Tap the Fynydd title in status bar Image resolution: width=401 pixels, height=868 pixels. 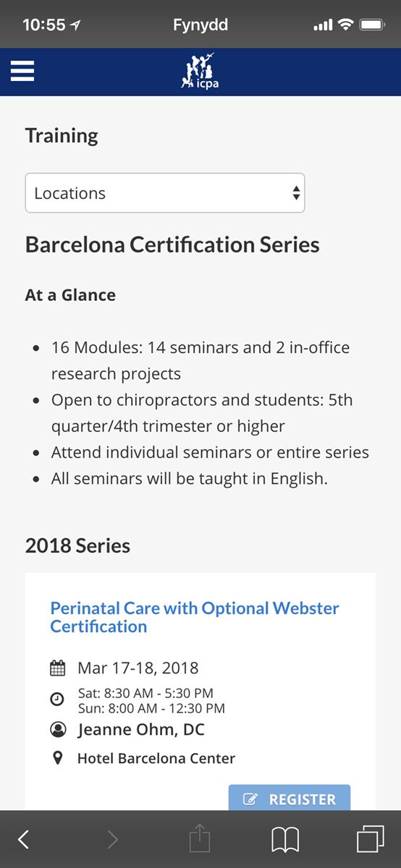coord(200,25)
